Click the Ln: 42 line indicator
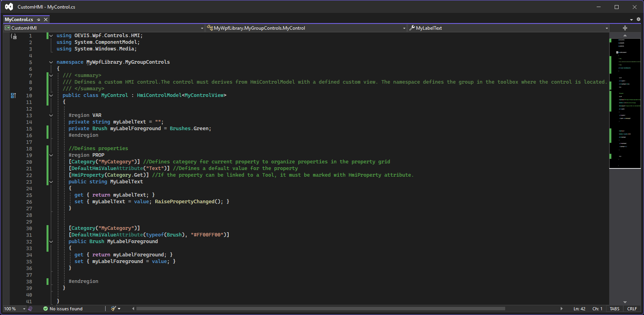Viewport: 644px width, 315px height. click(x=579, y=309)
